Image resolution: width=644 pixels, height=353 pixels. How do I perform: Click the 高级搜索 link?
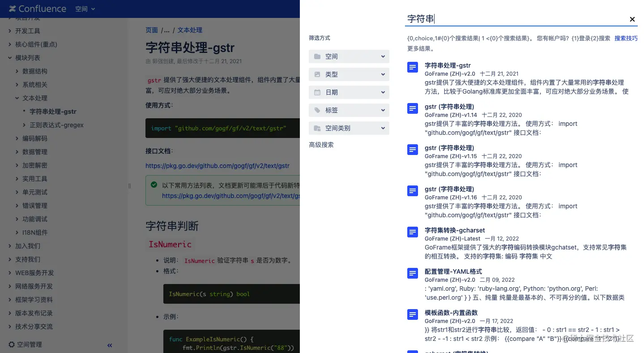tap(321, 145)
